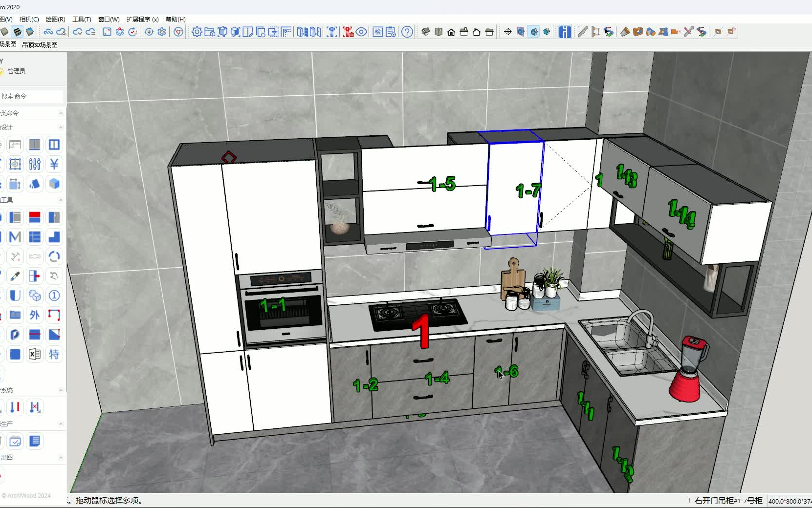Click the red-blue vertical bars icon in system section

pyautogui.click(x=15, y=407)
